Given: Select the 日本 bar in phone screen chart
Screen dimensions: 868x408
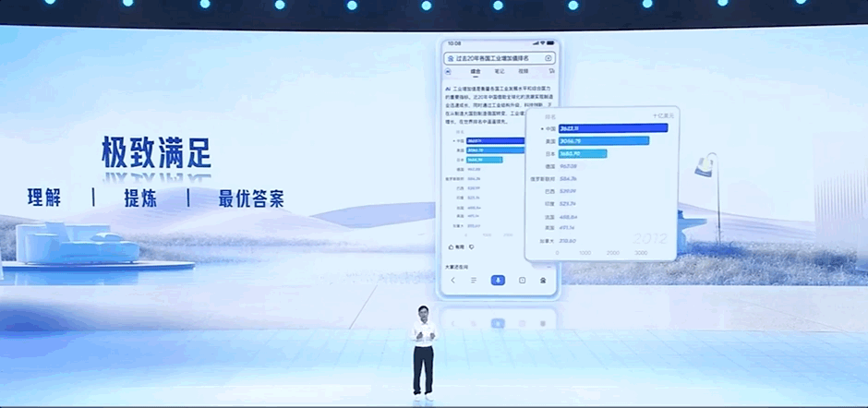Looking at the screenshot, I should pyautogui.click(x=485, y=160).
